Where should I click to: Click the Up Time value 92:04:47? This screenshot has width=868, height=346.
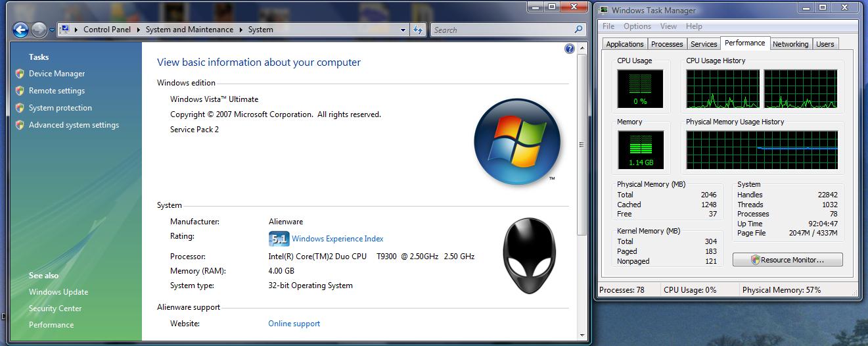(823, 224)
